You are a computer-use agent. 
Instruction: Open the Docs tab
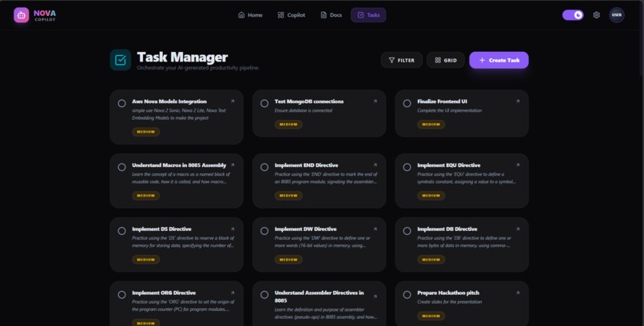[331, 14]
